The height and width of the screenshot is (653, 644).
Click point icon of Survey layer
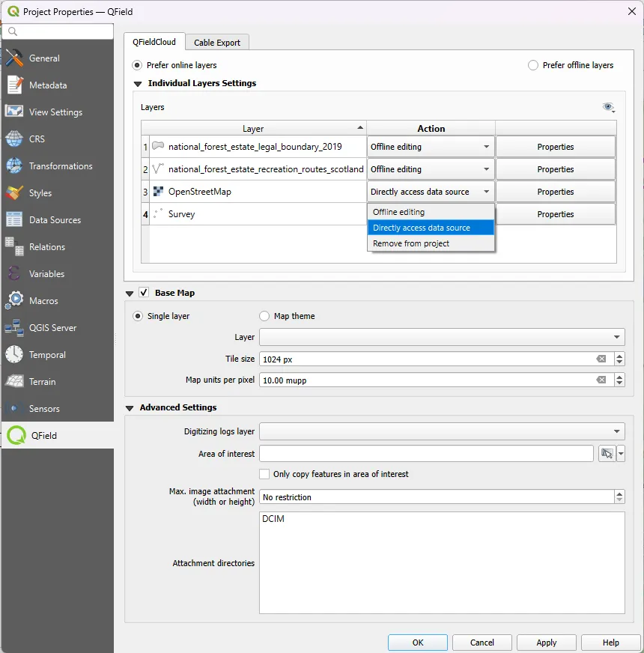point(158,213)
